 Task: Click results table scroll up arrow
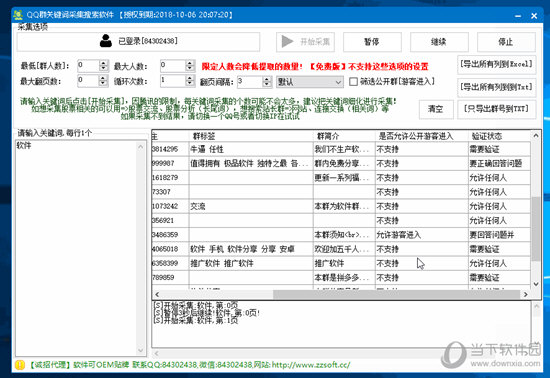coord(536,136)
